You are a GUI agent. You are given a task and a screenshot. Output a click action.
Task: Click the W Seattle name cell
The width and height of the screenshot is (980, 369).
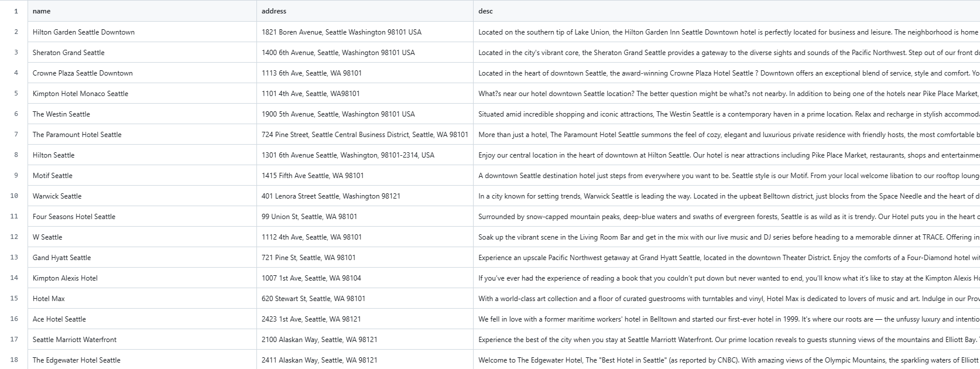click(142, 237)
